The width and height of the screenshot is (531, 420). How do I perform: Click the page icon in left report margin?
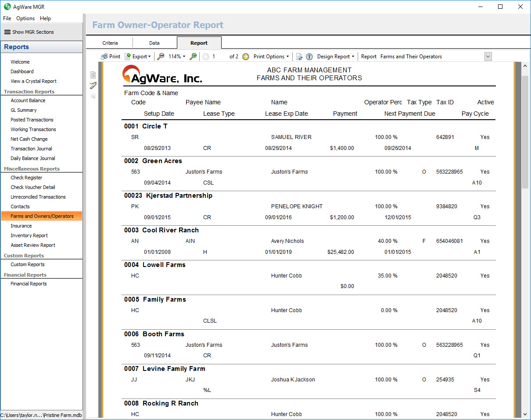93,75
